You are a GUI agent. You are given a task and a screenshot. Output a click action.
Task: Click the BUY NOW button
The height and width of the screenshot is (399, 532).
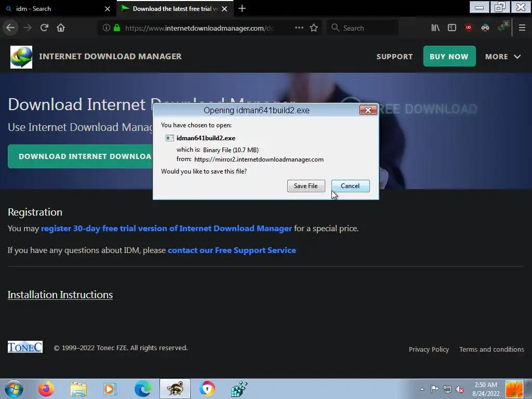pos(449,56)
